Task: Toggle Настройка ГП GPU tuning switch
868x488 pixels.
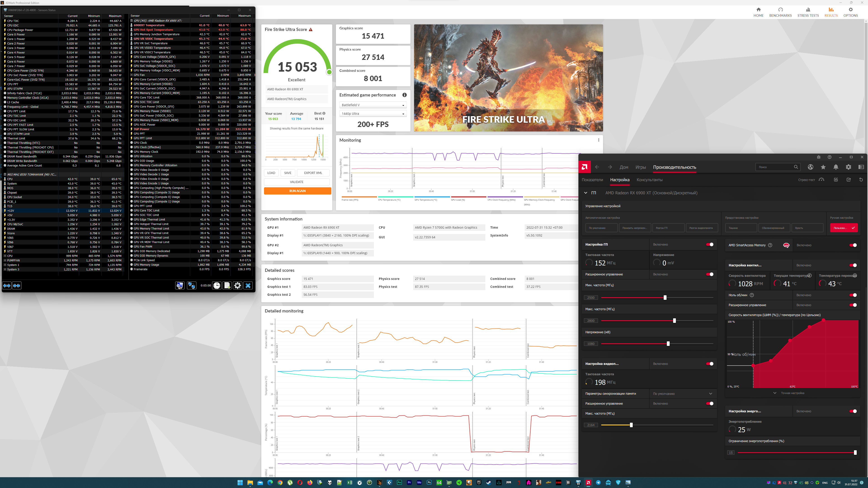Action: [x=710, y=244]
